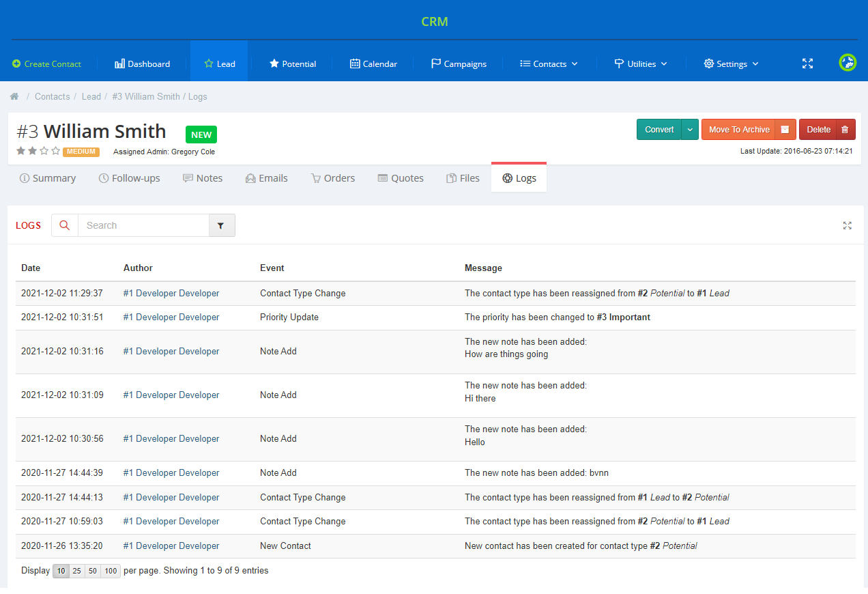Expand the Contacts dropdown menu
868x594 pixels.
[549, 63]
